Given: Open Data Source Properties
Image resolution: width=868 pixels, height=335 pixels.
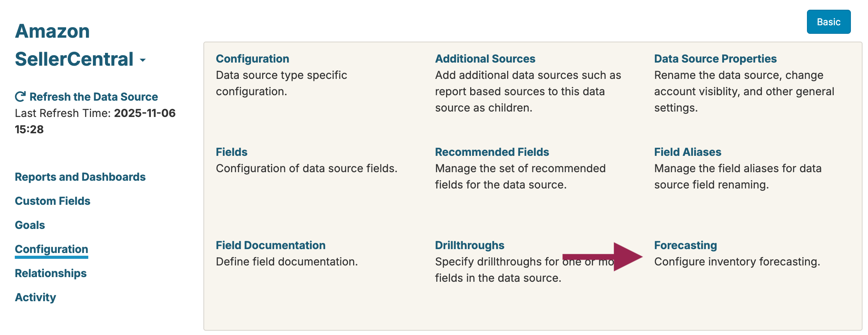Looking at the screenshot, I should (715, 59).
